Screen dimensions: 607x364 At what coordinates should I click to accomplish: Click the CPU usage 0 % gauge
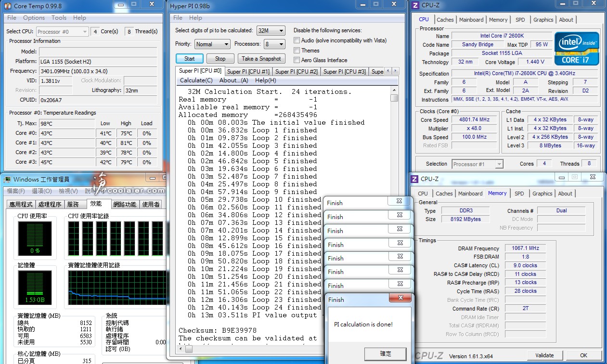tap(35, 238)
